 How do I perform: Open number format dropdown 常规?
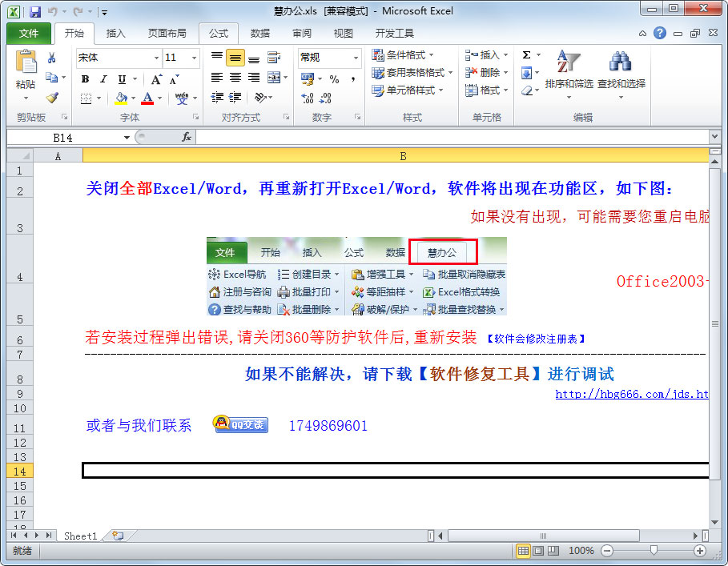[356, 58]
